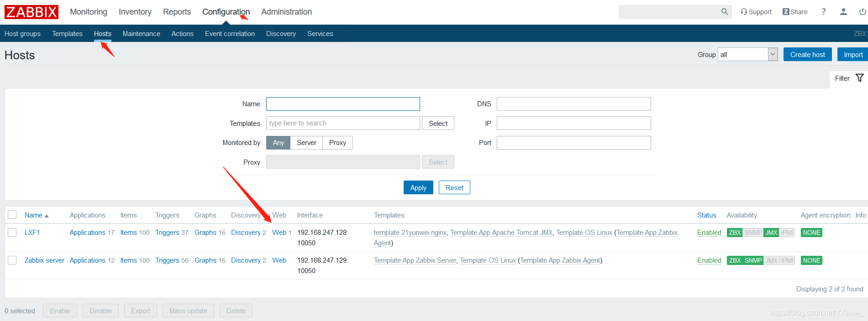Go to Hosts submenu
Viewport: 868px width, 321px height.
tap(103, 34)
